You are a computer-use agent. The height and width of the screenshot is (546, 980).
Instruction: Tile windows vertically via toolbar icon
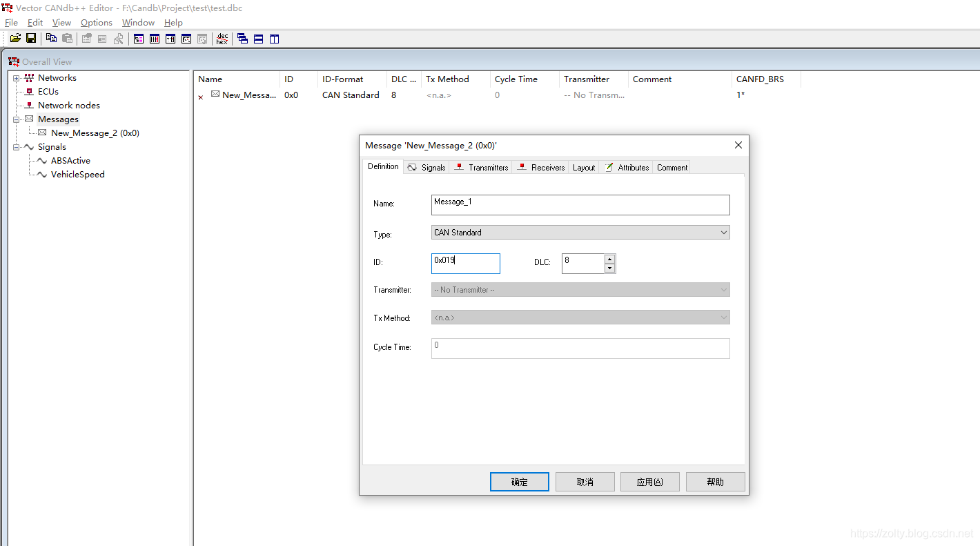click(x=274, y=39)
